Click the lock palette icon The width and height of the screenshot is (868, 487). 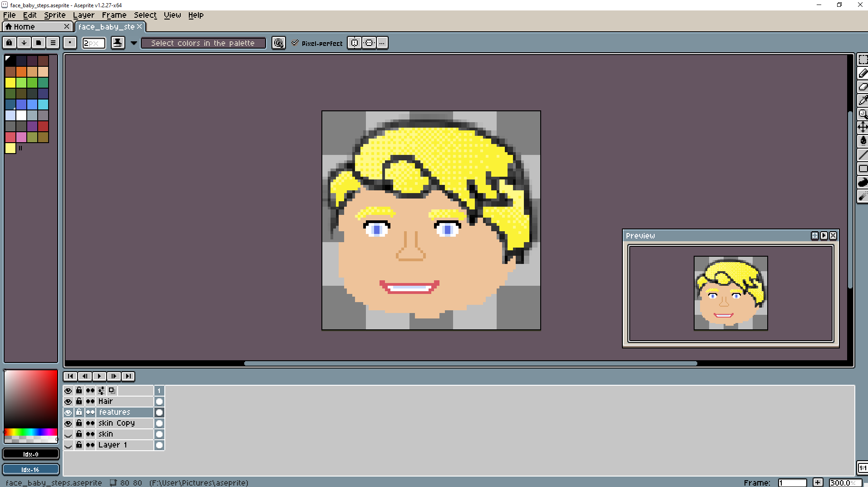click(x=9, y=43)
